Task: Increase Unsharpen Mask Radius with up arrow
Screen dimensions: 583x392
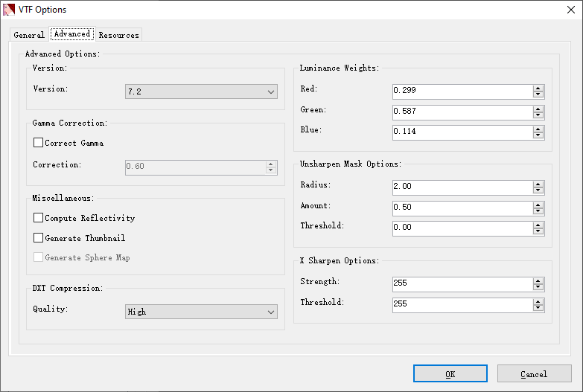Action: coord(538,184)
